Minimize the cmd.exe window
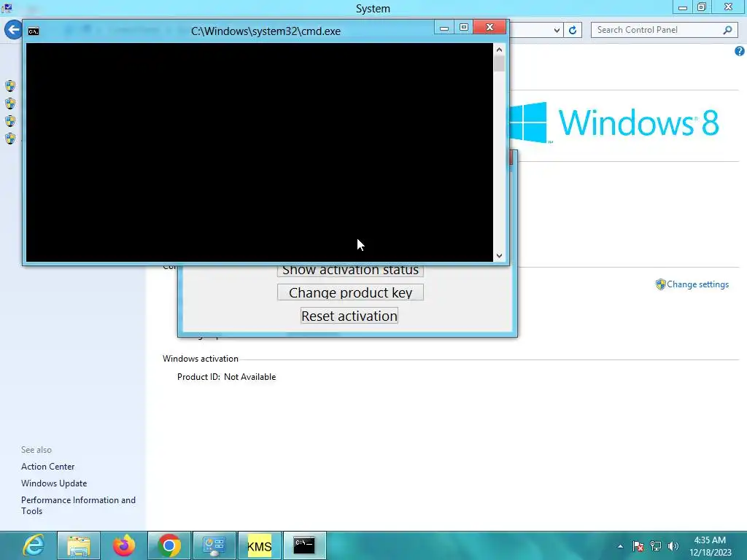 coord(444,28)
